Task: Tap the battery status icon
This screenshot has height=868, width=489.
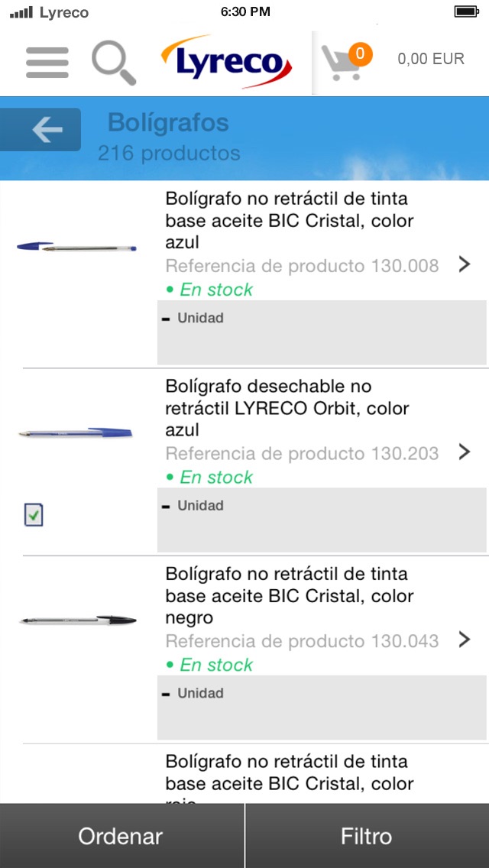Action: pos(465,11)
